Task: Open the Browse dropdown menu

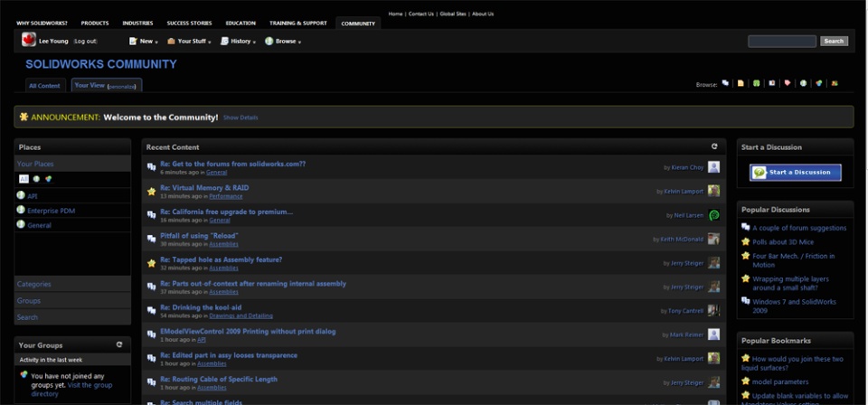Action: [x=283, y=42]
